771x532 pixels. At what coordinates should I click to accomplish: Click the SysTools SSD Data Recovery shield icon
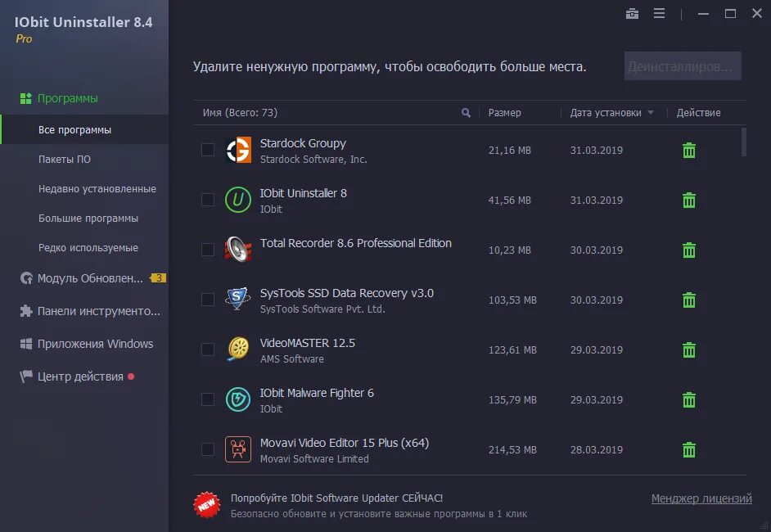(238, 300)
